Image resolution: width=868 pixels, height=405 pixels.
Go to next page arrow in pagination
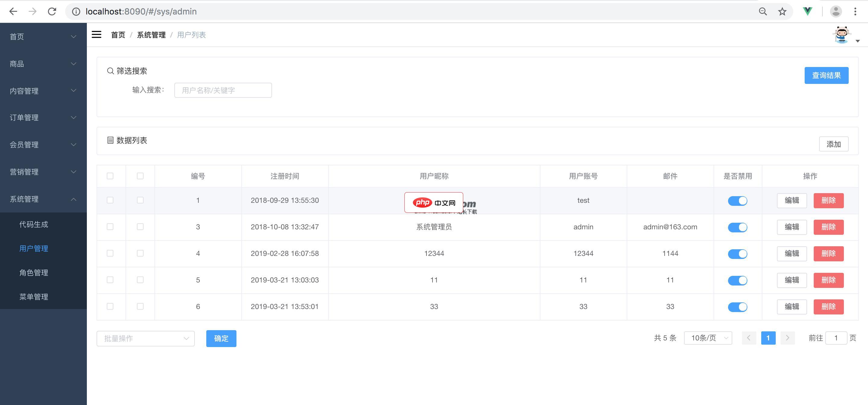pos(787,338)
